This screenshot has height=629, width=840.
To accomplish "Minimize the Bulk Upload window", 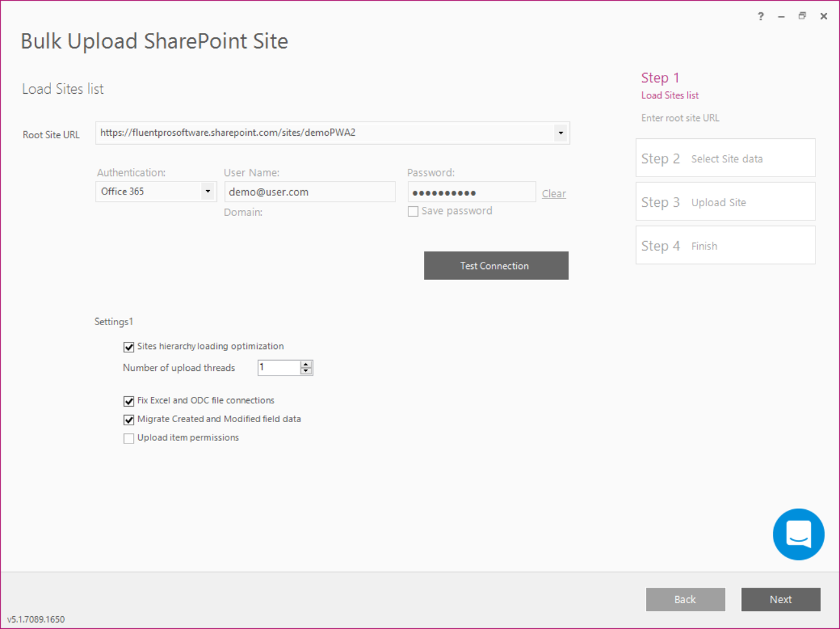I will point(781,17).
